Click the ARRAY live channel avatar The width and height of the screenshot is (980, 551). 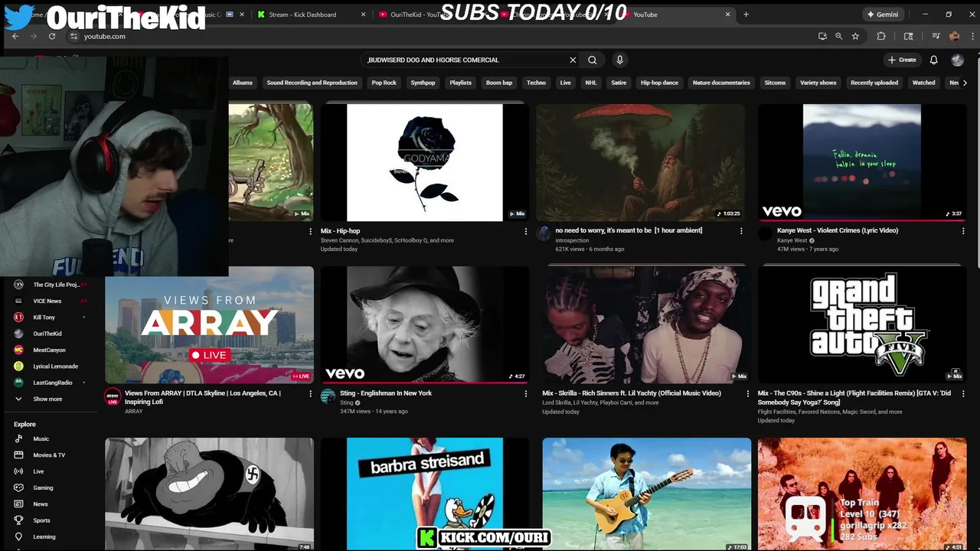[x=113, y=396]
